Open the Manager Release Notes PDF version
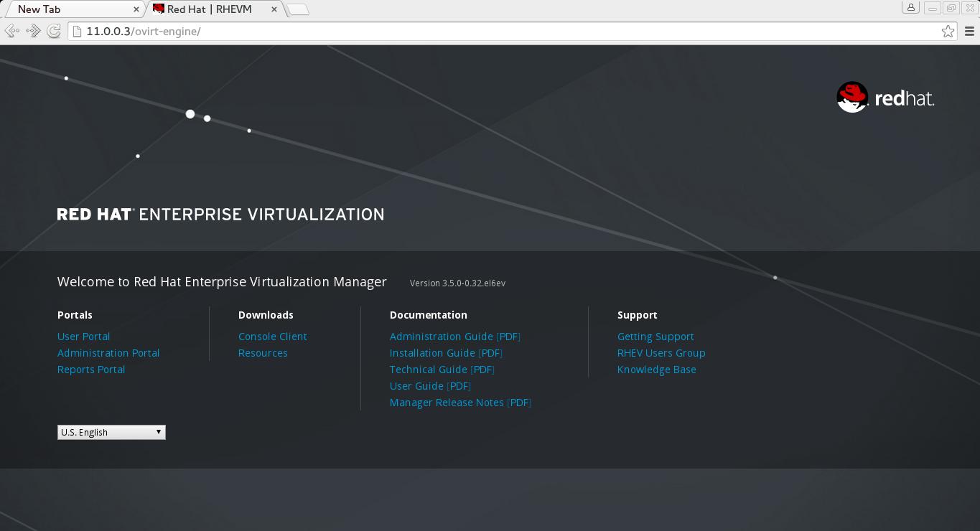 (519, 403)
